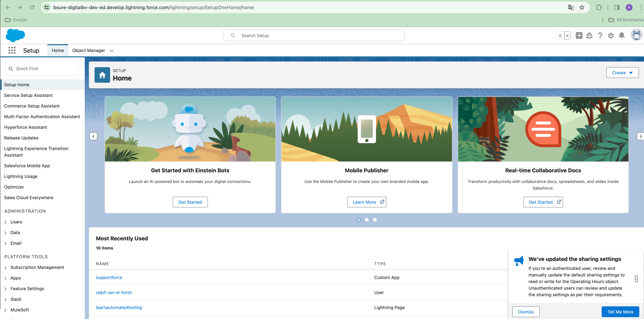The width and height of the screenshot is (644, 319).
Task: Open the supportforce link
Action: (109, 277)
